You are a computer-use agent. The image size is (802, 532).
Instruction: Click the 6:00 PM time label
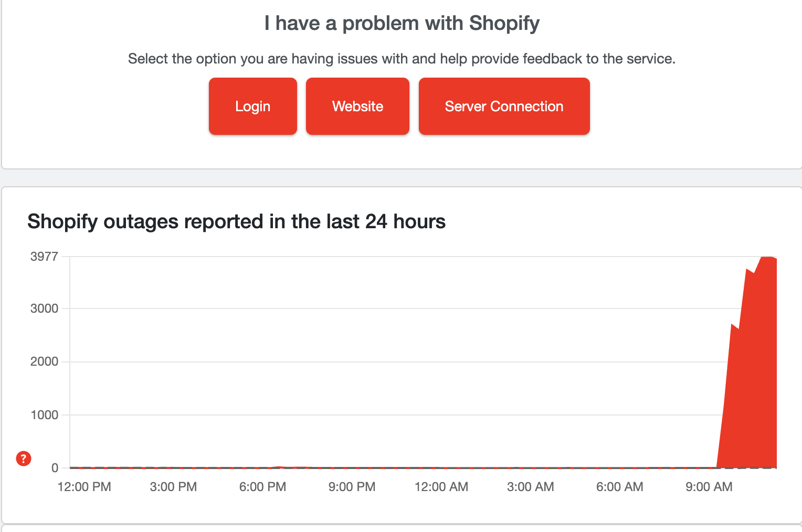click(x=262, y=486)
